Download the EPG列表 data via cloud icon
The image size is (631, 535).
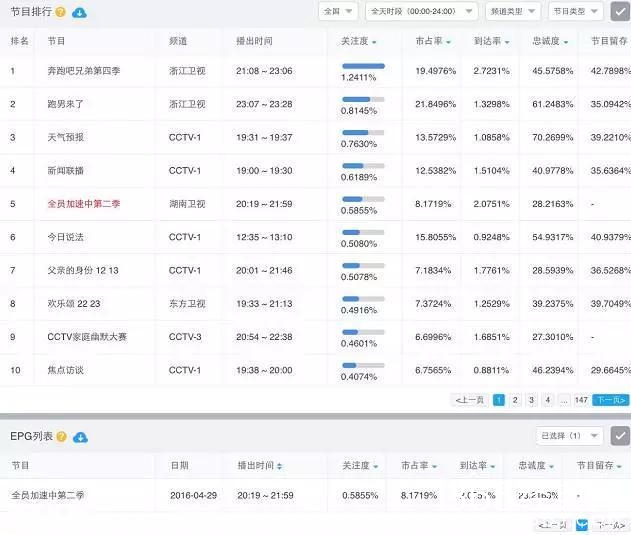point(80,437)
